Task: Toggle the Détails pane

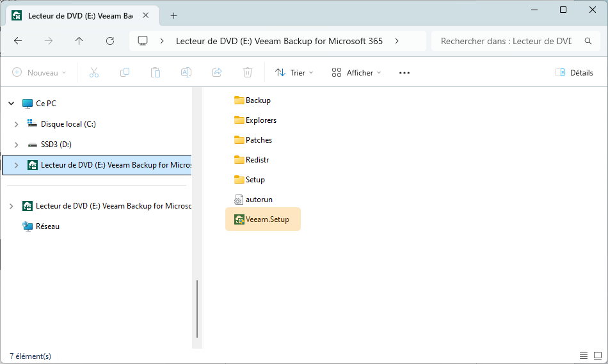Action: coord(574,72)
